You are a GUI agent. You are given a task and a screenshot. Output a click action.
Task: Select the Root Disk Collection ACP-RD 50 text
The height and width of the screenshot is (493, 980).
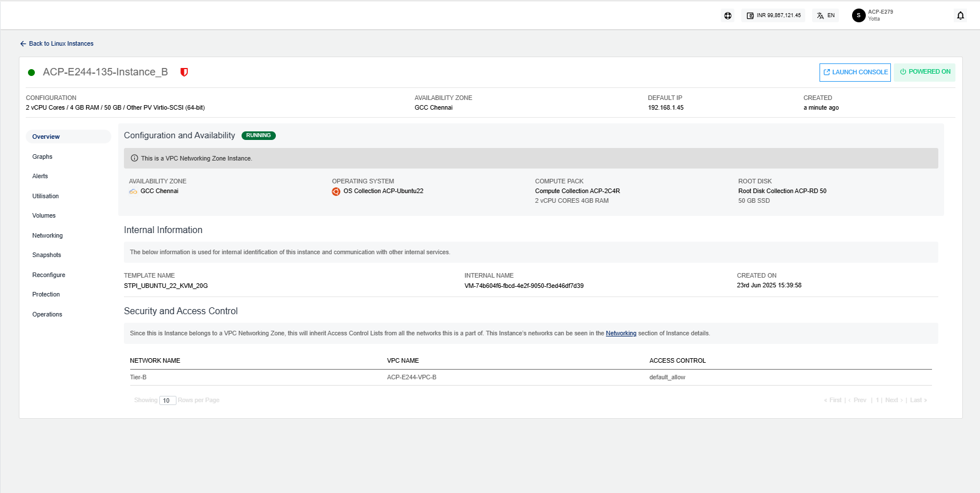pos(782,191)
